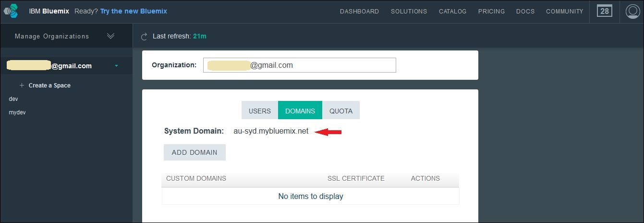Click the ADD DOMAIN button
The width and height of the screenshot is (644, 223).
pyautogui.click(x=194, y=152)
